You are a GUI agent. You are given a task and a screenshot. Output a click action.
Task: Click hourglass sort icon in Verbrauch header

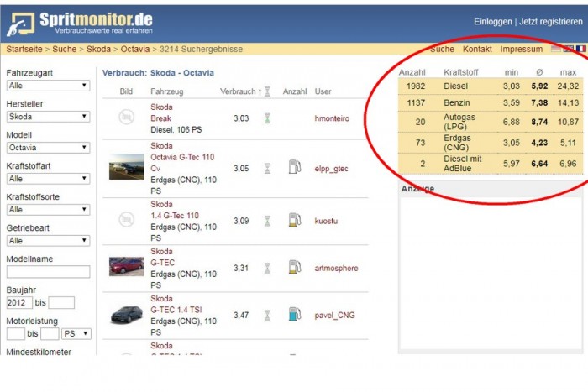coord(267,91)
